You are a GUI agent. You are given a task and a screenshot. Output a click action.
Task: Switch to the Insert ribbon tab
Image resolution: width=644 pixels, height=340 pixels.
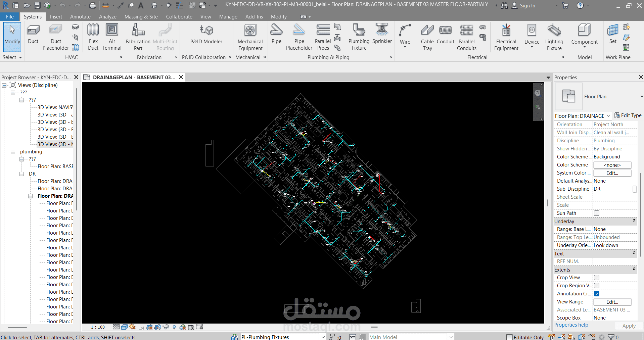pyautogui.click(x=56, y=17)
